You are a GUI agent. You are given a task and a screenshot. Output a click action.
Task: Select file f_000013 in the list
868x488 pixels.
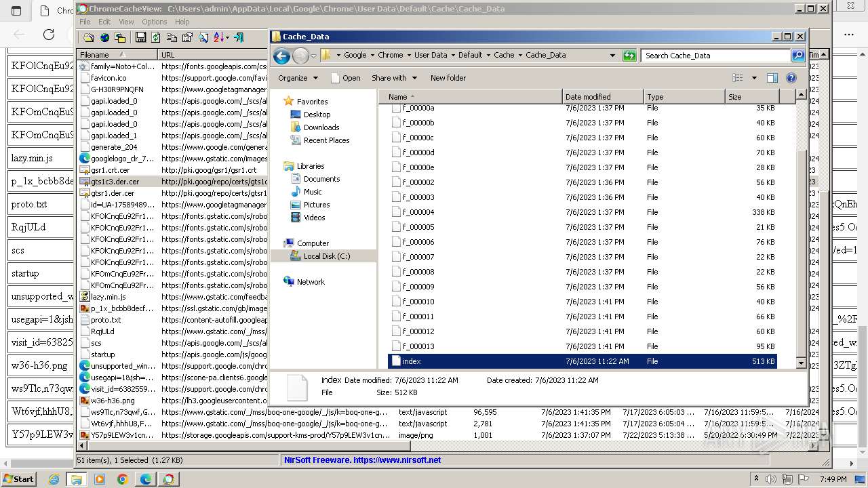(x=583, y=346)
